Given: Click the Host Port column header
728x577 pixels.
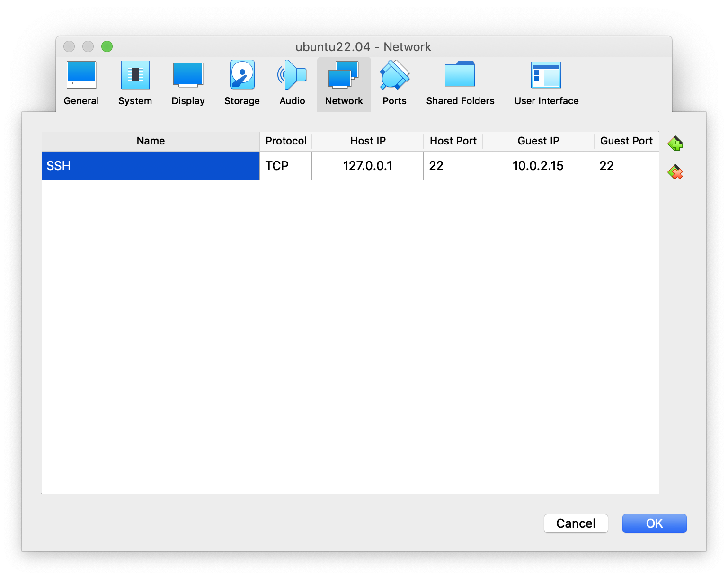Looking at the screenshot, I should coord(453,141).
